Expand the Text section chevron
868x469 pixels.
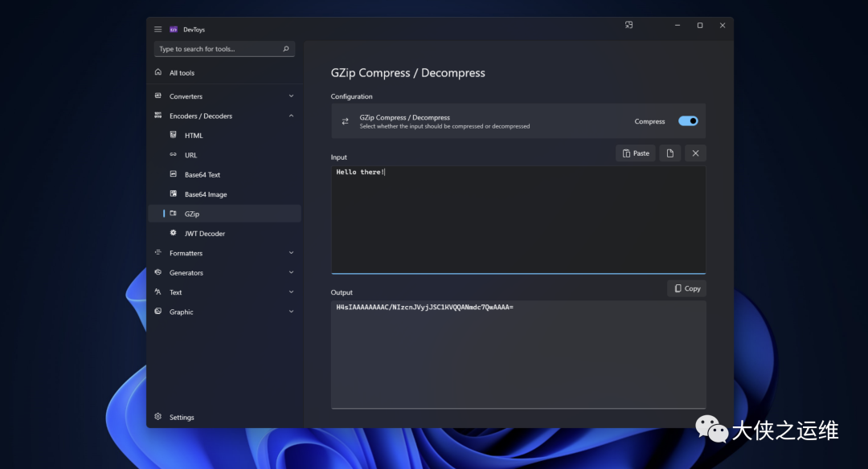291,292
